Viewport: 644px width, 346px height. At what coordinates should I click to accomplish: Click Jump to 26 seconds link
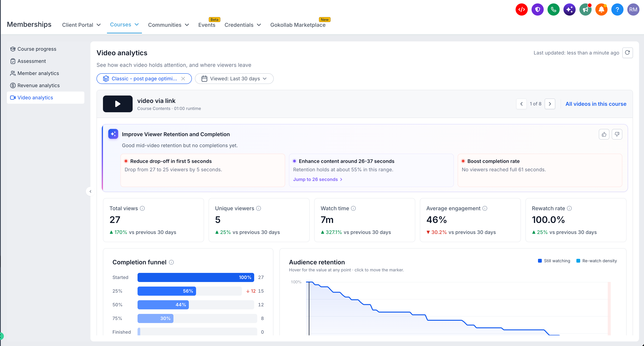(x=318, y=179)
